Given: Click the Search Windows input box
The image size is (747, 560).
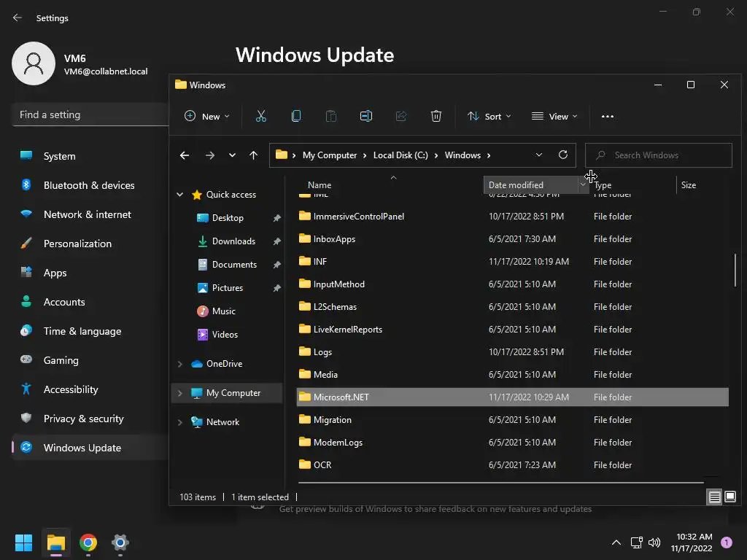Looking at the screenshot, I should tap(659, 155).
